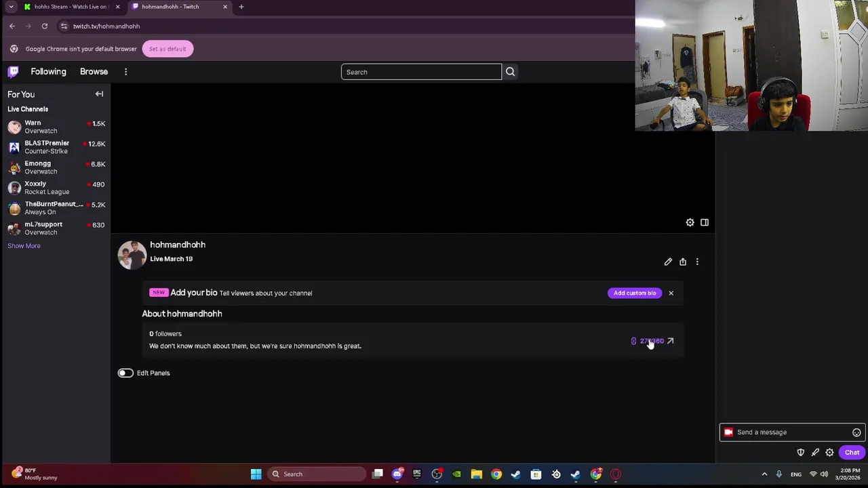Collapse the For You sidebar
This screenshot has height=488, width=868.
(x=99, y=94)
